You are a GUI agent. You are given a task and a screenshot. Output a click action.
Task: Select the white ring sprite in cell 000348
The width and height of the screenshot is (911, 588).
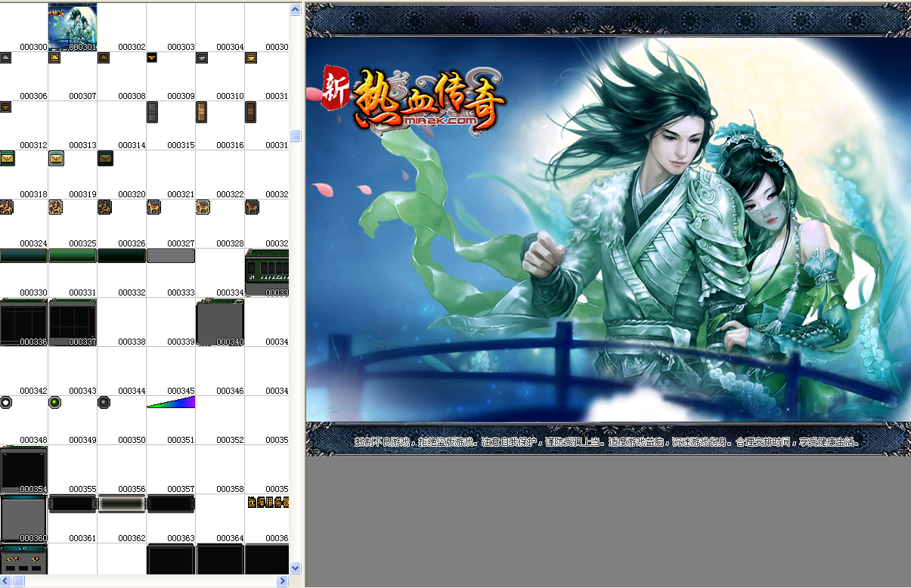click(5, 402)
